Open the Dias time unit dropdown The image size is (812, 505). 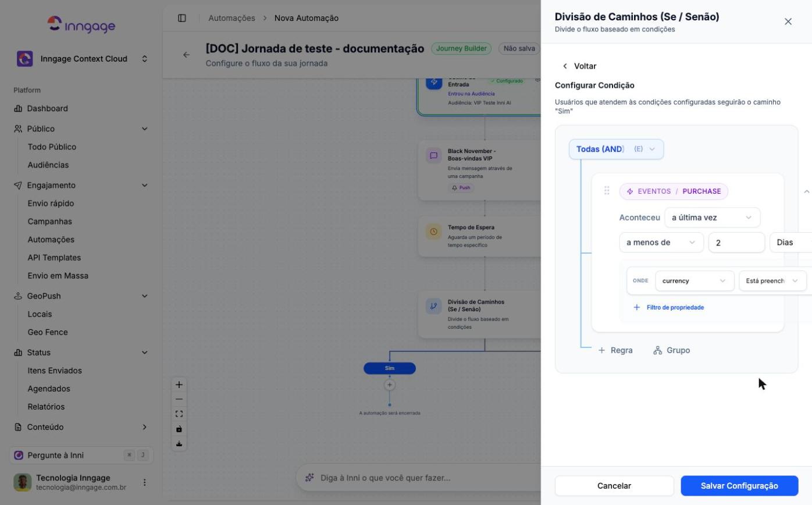tap(791, 243)
